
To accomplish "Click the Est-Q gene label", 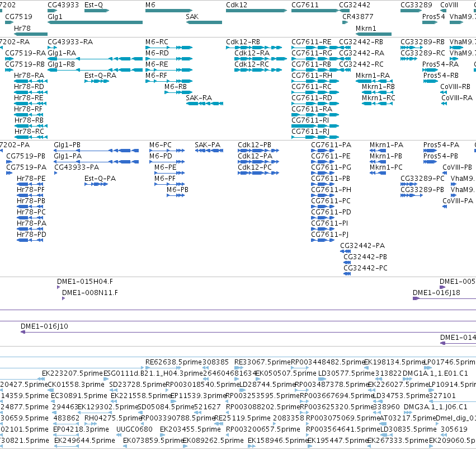I will pyautogui.click(x=93, y=5).
